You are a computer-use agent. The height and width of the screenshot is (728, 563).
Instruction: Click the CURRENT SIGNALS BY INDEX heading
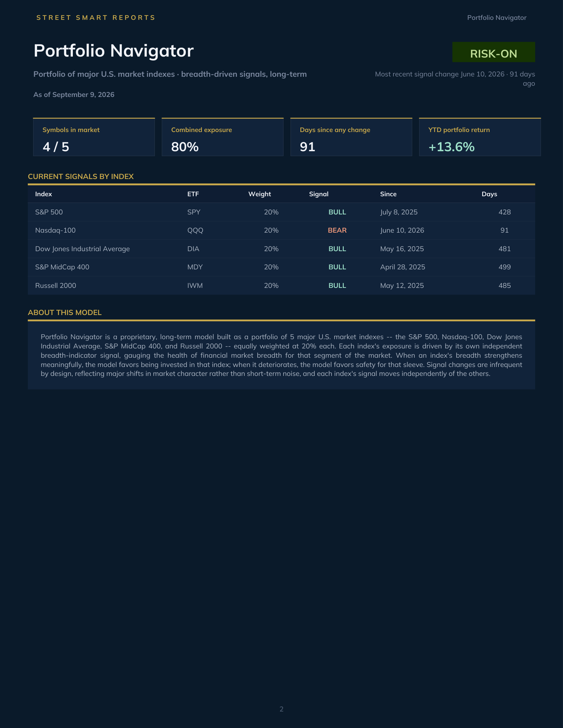tap(81, 177)
